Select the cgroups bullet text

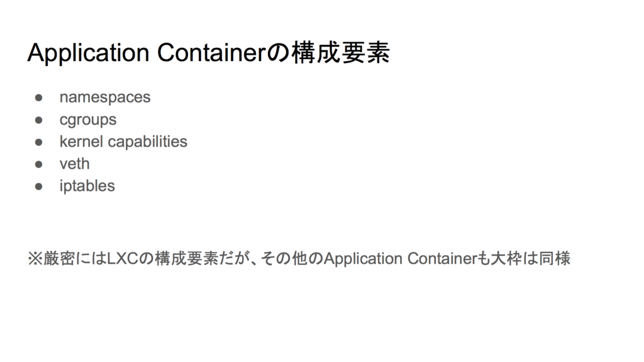click(88, 120)
